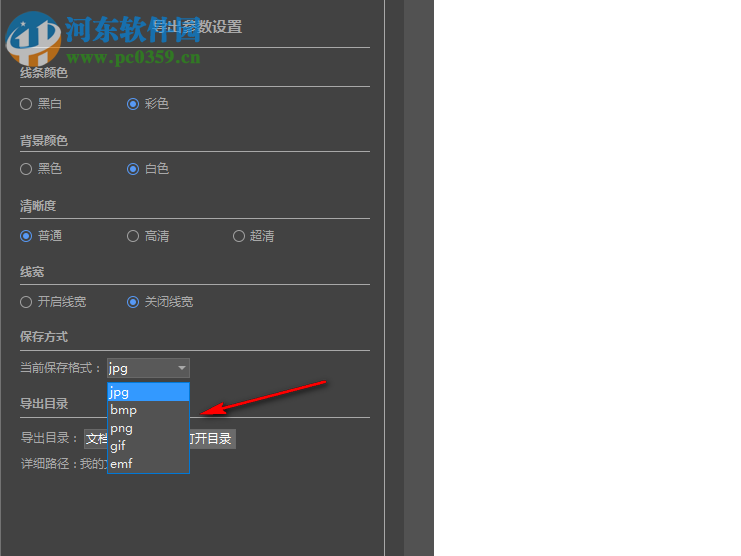Click the 背景颜色 section heading
741x556 pixels.
click(44, 141)
